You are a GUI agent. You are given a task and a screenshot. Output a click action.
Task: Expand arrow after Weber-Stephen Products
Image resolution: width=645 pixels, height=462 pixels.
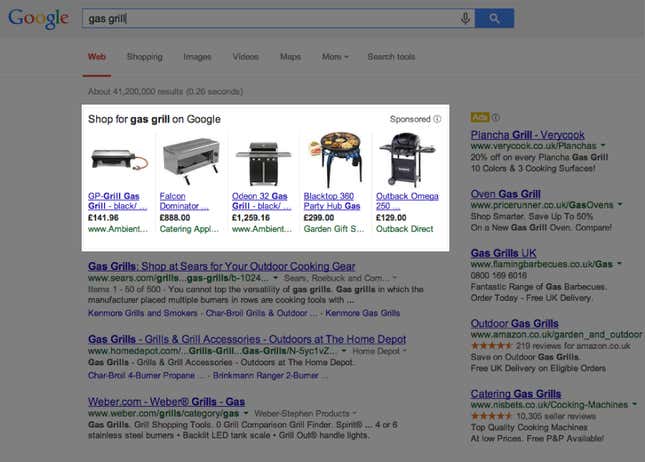pos(354,413)
